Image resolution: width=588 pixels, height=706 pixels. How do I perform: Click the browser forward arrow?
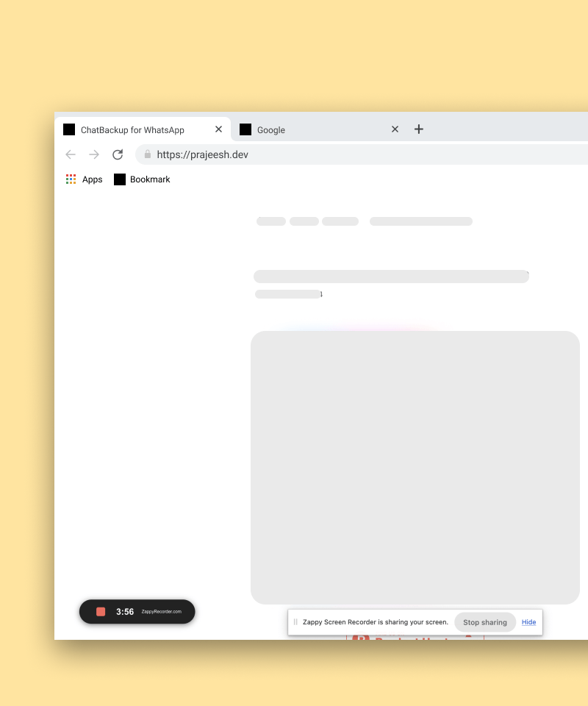tap(94, 154)
